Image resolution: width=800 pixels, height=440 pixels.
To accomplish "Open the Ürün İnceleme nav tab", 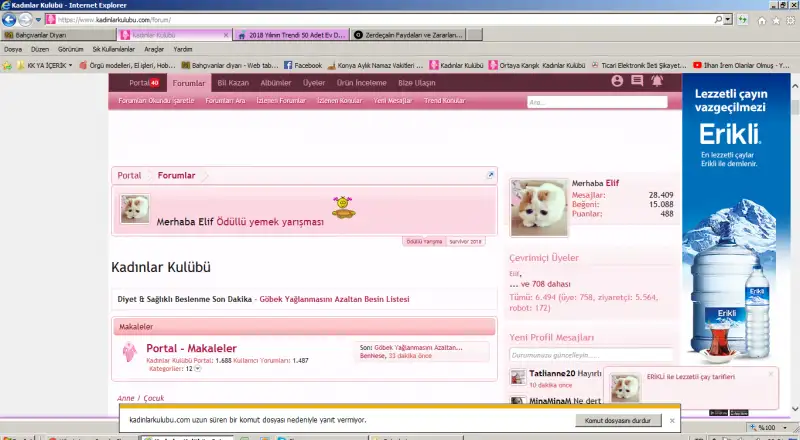I will 362,83.
